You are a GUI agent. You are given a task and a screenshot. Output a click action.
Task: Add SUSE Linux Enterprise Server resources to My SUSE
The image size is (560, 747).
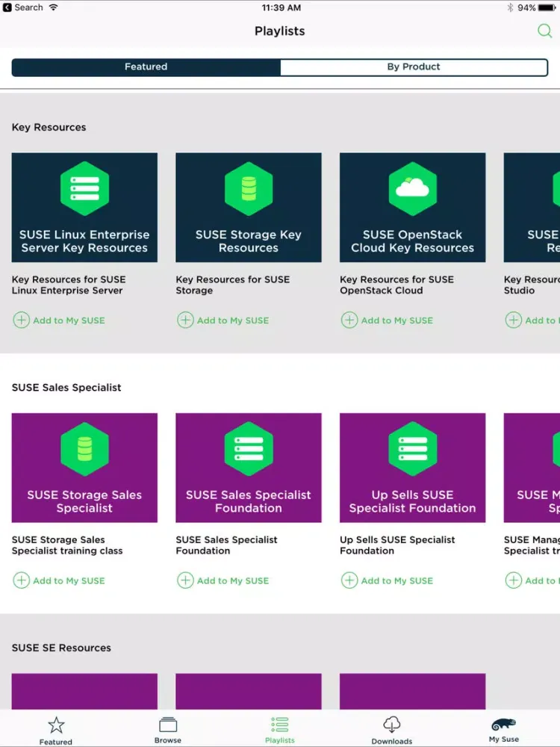pos(59,320)
